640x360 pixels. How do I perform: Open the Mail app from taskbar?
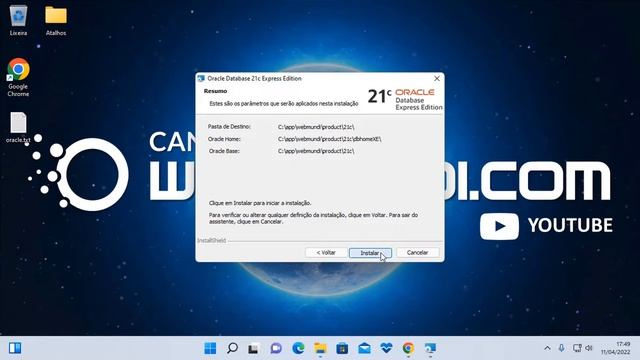click(364, 348)
